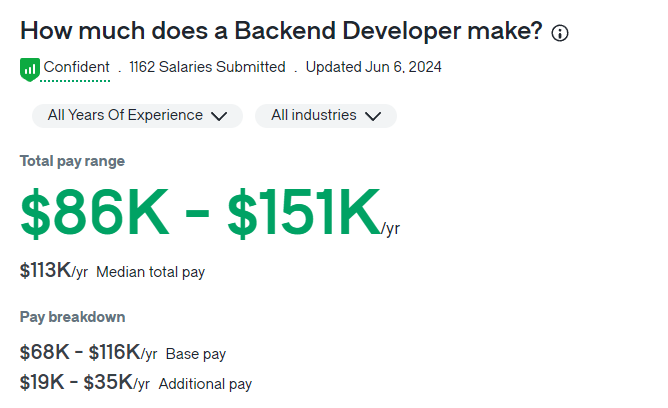This screenshot has width=668, height=408.
Task: Click the chevron in the industries filter
Action: click(374, 116)
